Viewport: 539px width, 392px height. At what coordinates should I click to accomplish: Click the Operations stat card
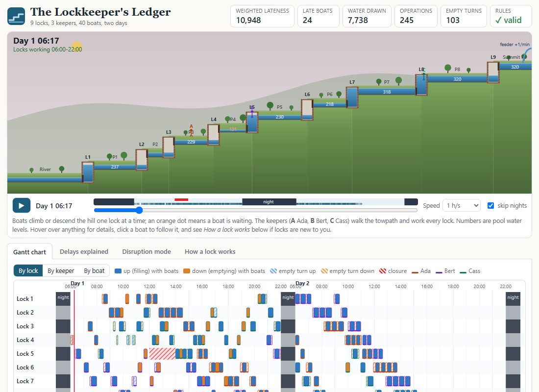point(416,16)
